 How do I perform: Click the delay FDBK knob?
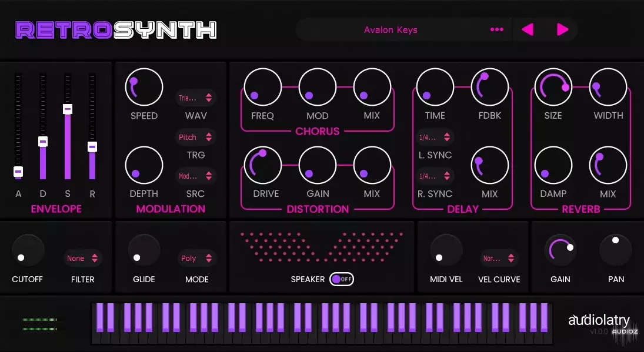(x=490, y=88)
